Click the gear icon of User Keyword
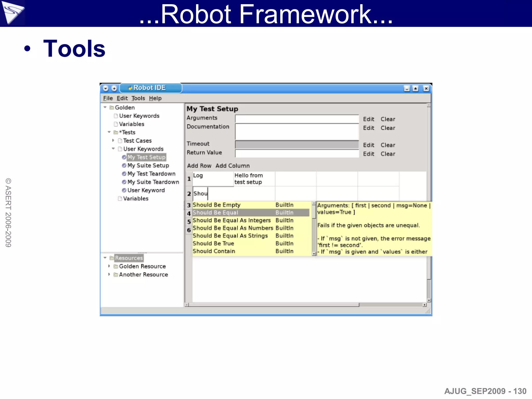The width and height of the screenshot is (532, 399). pos(124,190)
